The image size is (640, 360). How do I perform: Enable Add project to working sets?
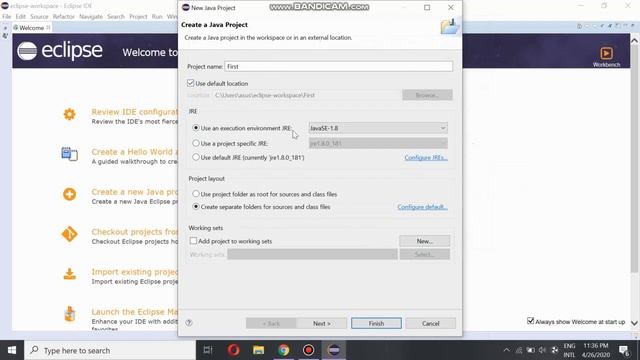point(193,241)
